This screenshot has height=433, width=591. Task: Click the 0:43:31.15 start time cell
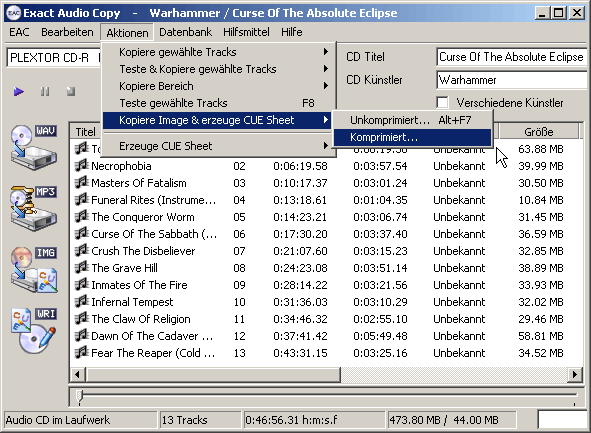point(300,353)
